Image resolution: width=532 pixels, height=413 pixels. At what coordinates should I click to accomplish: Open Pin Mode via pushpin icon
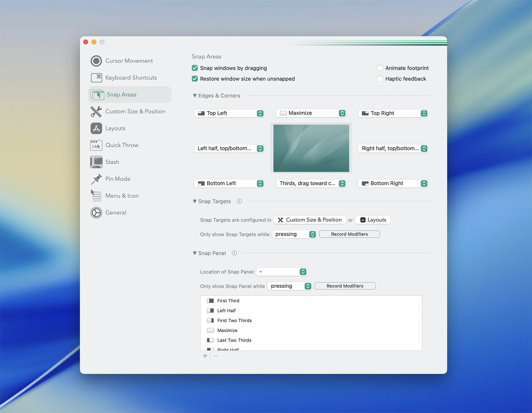(x=96, y=179)
